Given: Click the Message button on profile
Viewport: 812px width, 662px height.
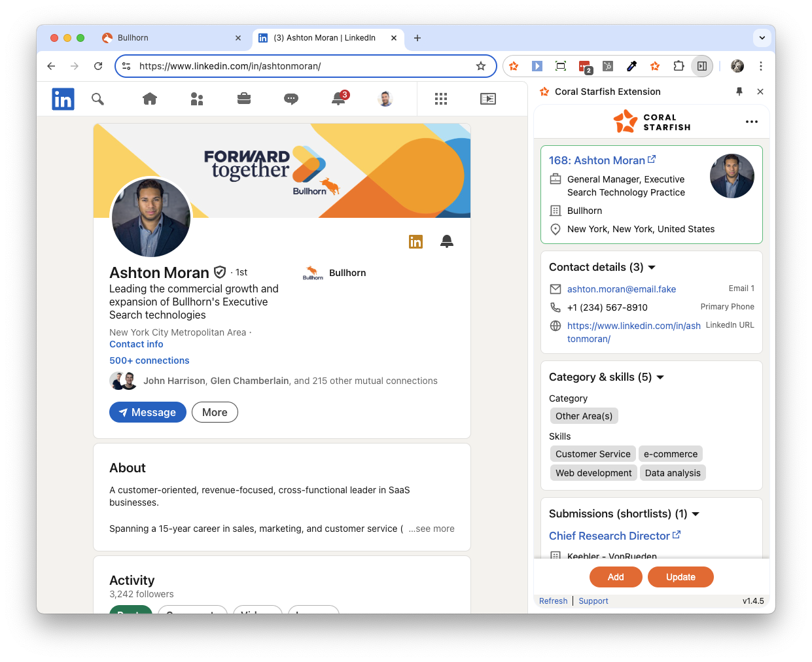Looking at the screenshot, I should pyautogui.click(x=148, y=412).
